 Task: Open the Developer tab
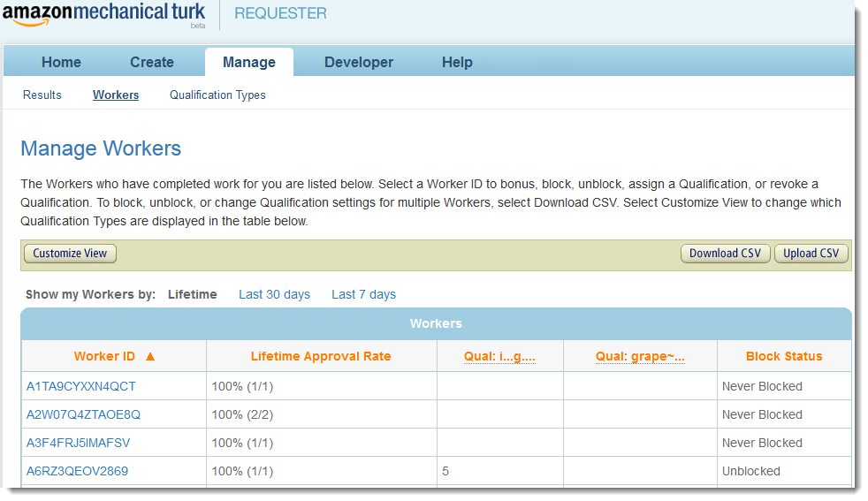(359, 62)
